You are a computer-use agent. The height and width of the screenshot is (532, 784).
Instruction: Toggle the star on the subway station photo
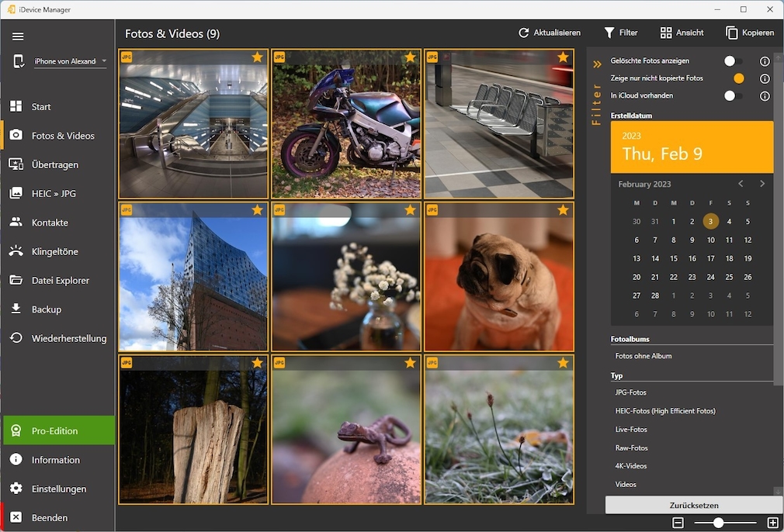pos(258,57)
